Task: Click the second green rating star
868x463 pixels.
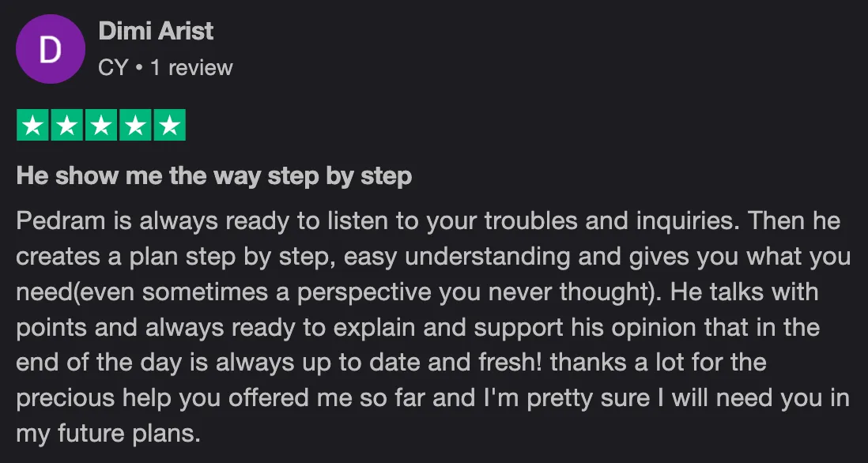Action: (67, 125)
